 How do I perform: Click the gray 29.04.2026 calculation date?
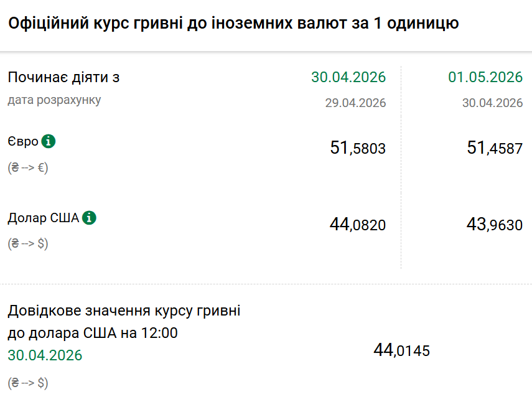(x=355, y=103)
